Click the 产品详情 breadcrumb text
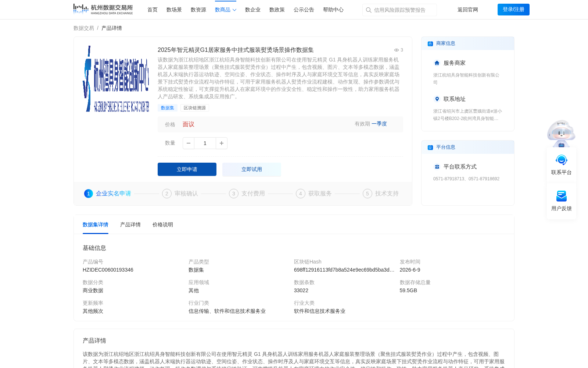 coord(112,28)
